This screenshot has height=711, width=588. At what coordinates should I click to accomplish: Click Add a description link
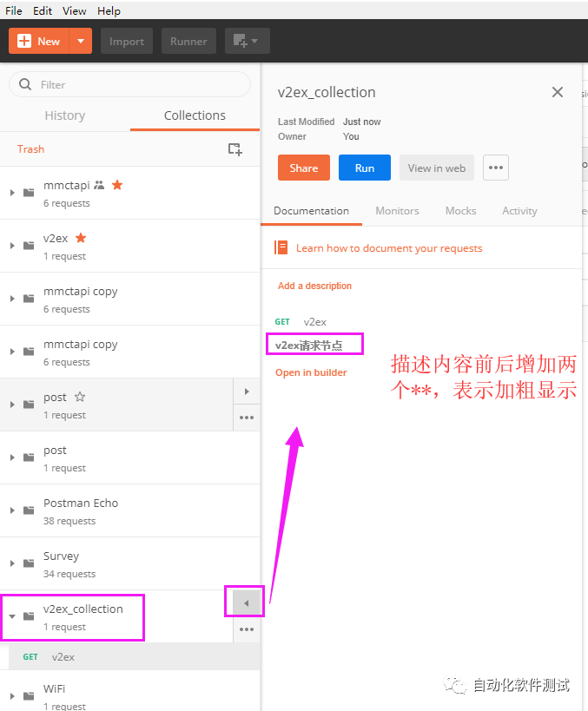pyautogui.click(x=314, y=286)
